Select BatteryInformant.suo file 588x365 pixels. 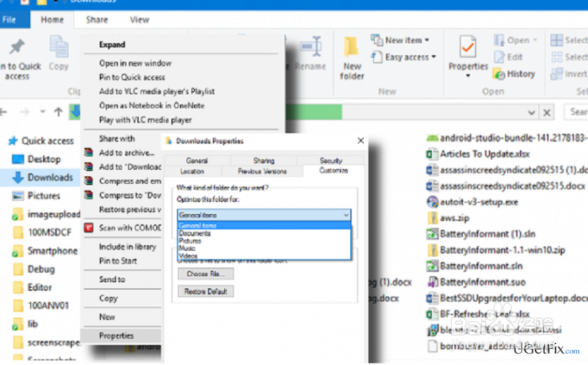coord(476,281)
